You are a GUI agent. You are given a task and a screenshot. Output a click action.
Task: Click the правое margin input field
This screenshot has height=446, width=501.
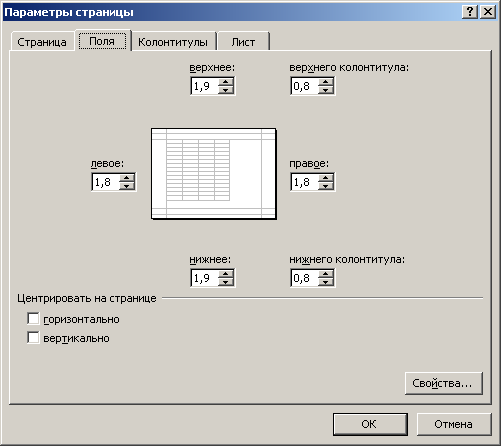pos(304,182)
